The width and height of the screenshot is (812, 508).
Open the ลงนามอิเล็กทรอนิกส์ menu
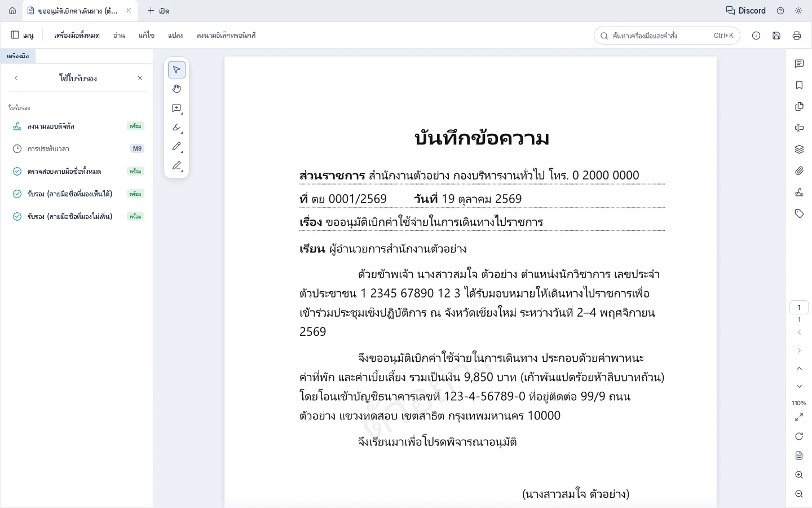point(226,35)
